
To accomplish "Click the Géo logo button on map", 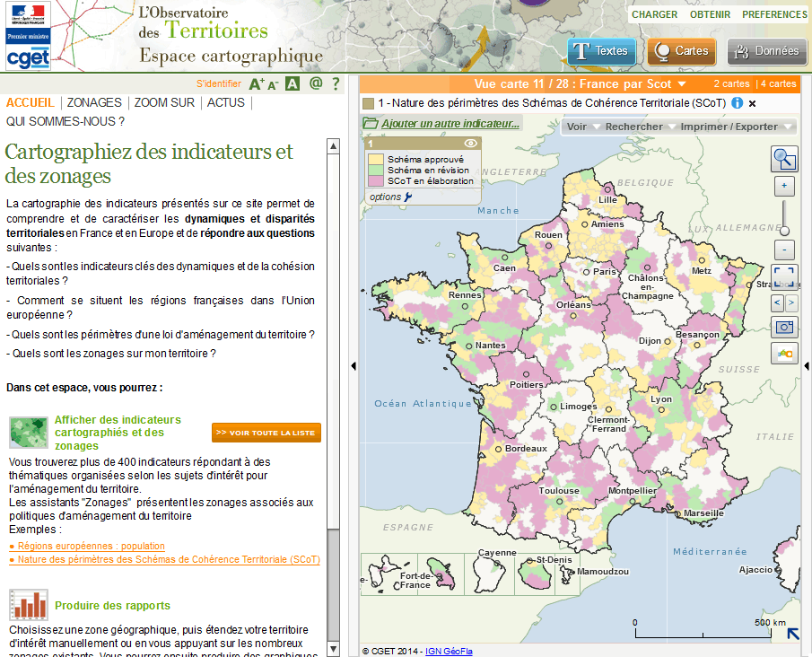I will click(784, 354).
